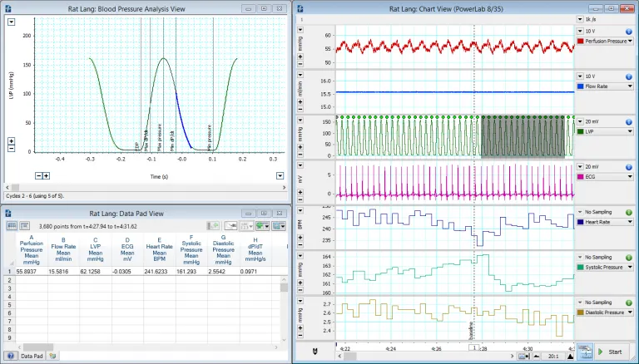
Task: Open the Perfusion Pressure channel dropdown
Action: point(630,40)
